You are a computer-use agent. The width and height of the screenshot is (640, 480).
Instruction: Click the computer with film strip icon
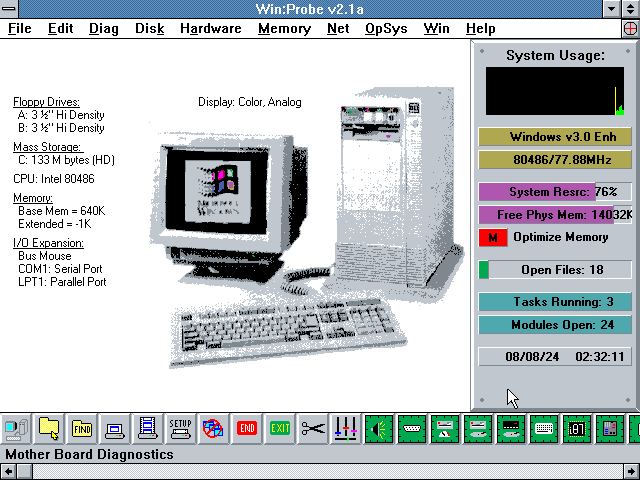(148, 429)
